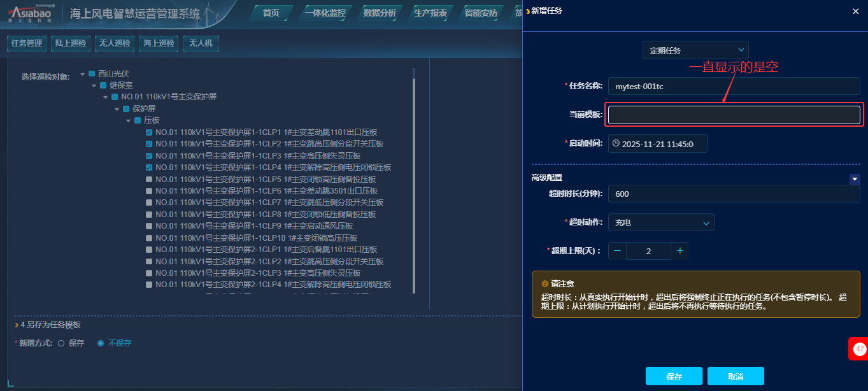Collapse the 西山光伏 tree node
Viewport: 868px width, 391px height.
pos(83,74)
